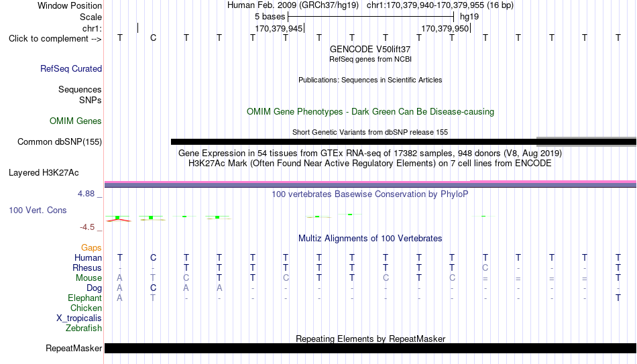Click the '-4.5' conservation lower value
The image size is (637, 364).
tap(87, 227)
